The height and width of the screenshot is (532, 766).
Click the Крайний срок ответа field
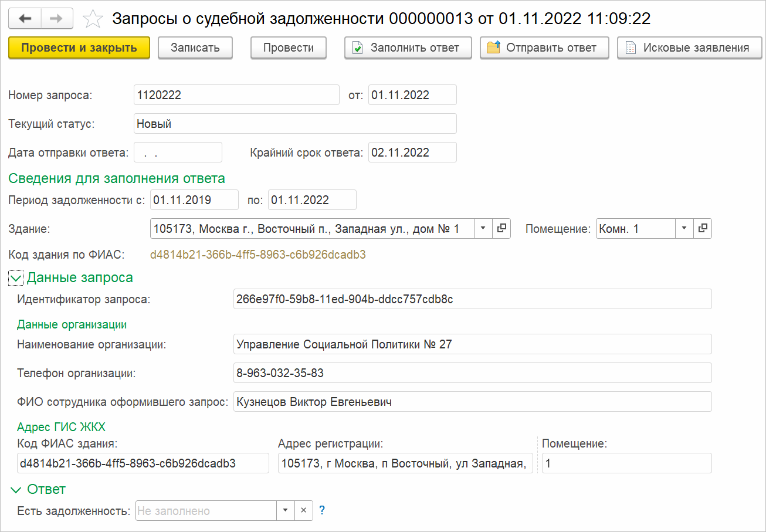tap(412, 153)
